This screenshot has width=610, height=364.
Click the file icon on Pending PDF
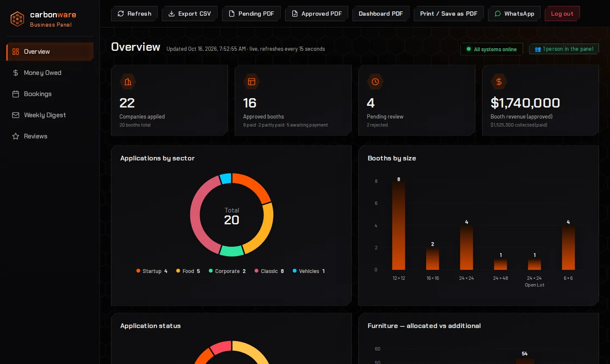(232, 14)
